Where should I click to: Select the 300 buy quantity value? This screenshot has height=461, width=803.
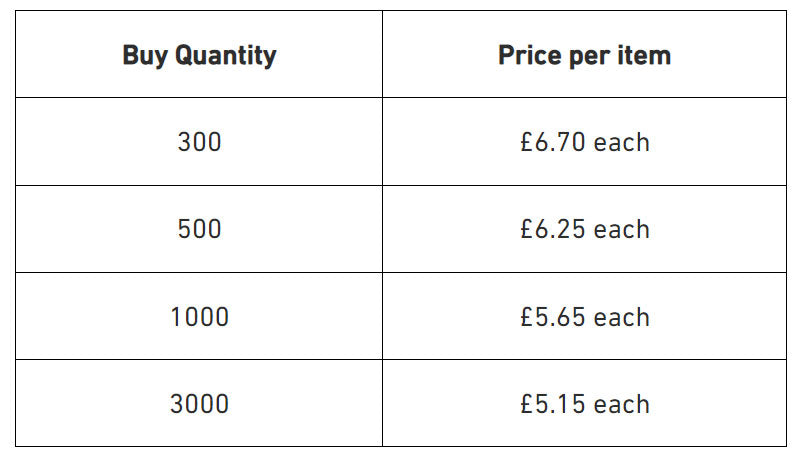199,142
